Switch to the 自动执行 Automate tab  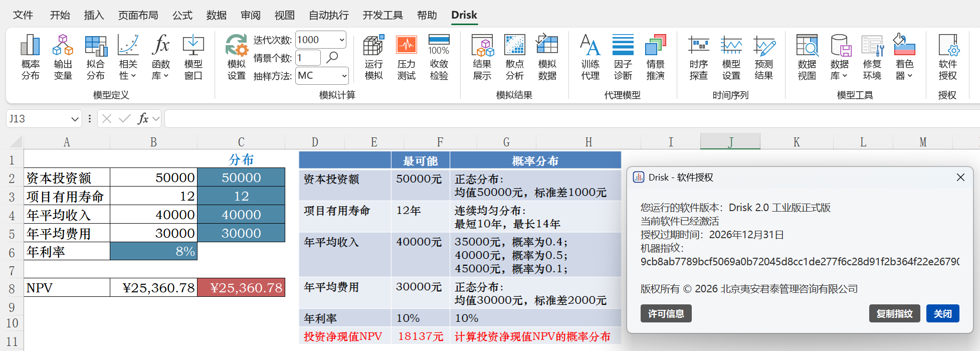point(329,15)
